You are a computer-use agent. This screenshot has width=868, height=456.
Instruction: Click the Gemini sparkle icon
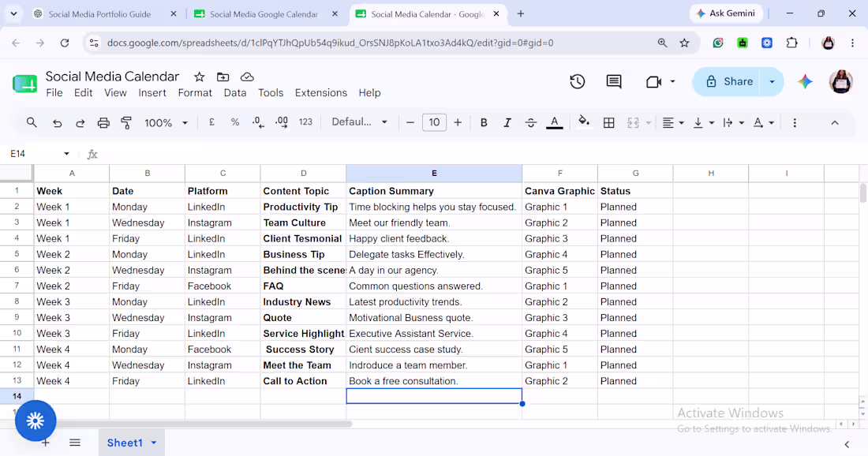(805, 82)
